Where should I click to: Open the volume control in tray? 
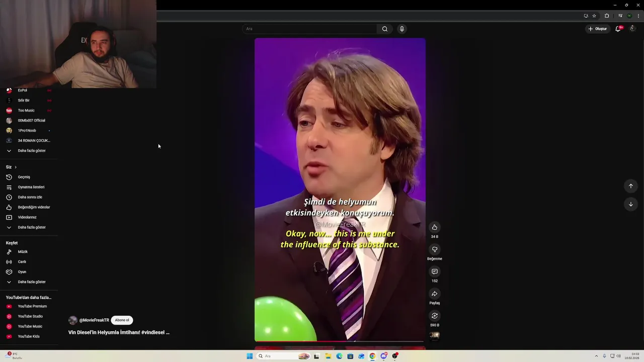(618, 356)
